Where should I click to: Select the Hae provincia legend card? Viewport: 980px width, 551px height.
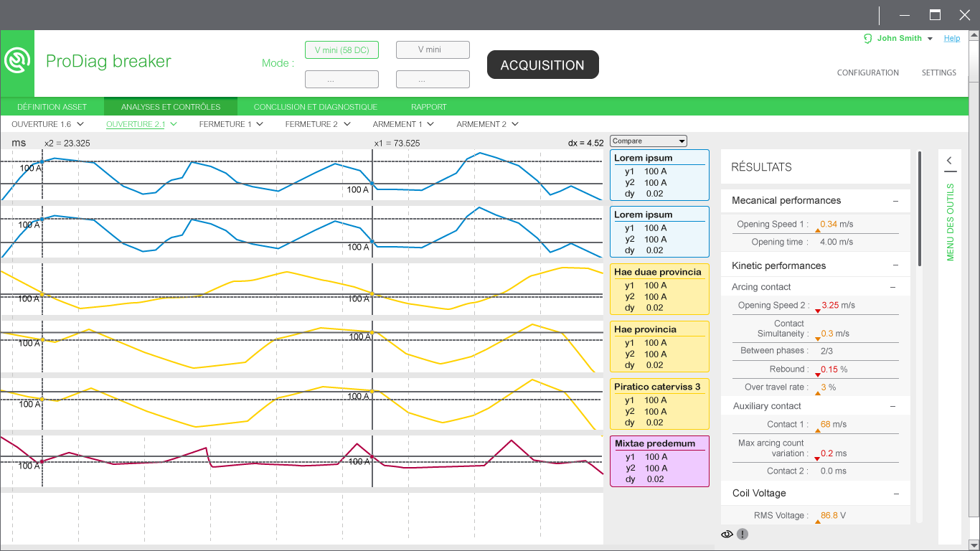tap(659, 347)
